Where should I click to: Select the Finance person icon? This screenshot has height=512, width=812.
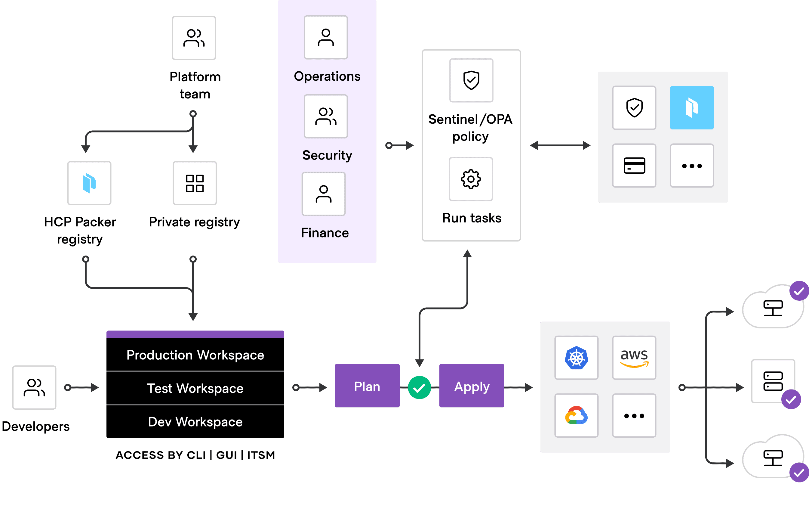tap(323, 194)
